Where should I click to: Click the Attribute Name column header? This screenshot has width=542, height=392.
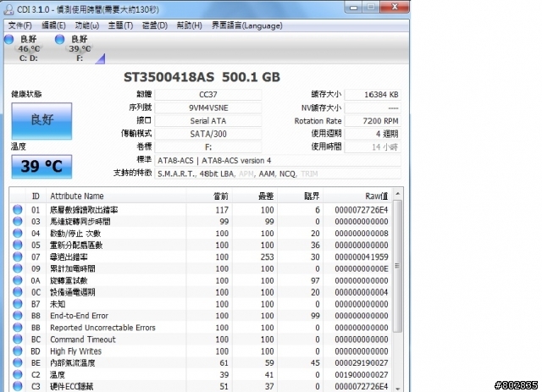(x=116, y=196)
